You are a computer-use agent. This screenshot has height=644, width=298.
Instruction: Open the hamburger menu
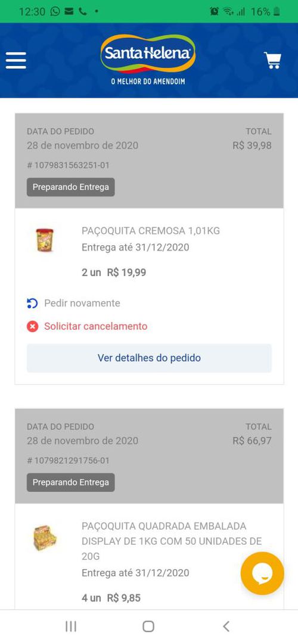point(16,60)
